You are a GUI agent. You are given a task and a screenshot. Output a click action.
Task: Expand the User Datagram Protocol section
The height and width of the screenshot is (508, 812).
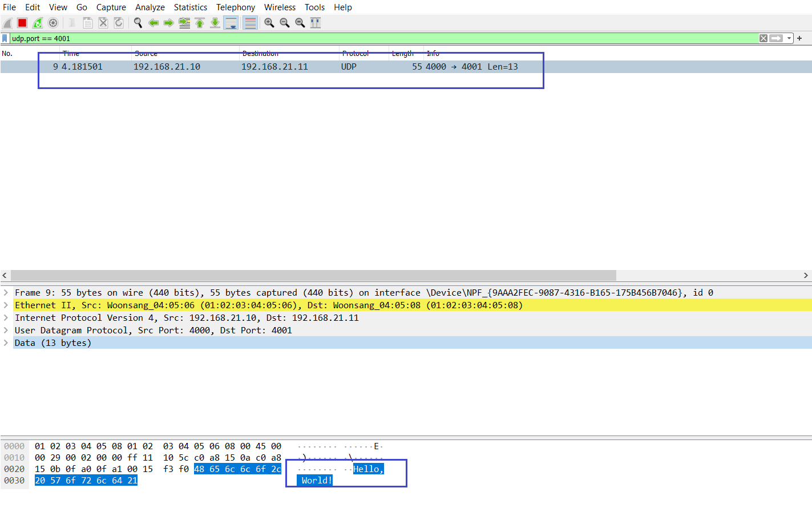pos(6,330)
